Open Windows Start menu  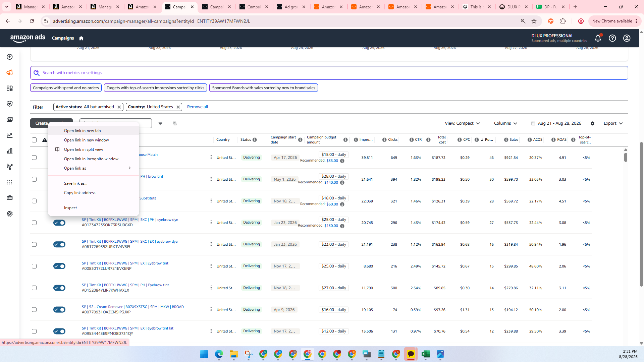tap(204, 354)
